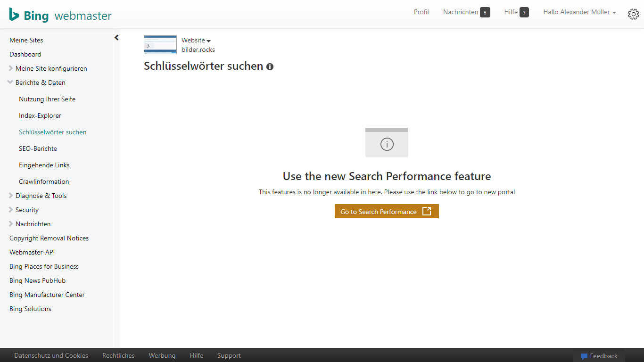Screen dimensions: 644x362
Task: Open Nachrichten in the top navigation
Action: 461,12
